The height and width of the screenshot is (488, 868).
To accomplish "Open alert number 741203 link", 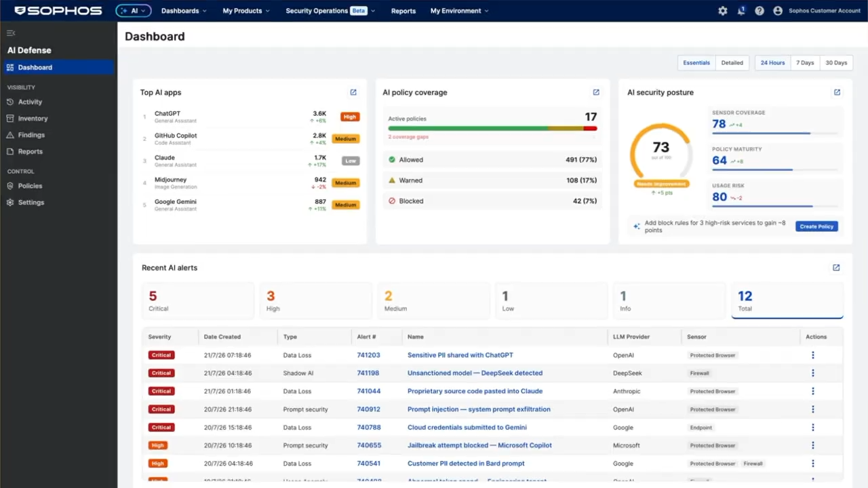I will click(368, 355).
